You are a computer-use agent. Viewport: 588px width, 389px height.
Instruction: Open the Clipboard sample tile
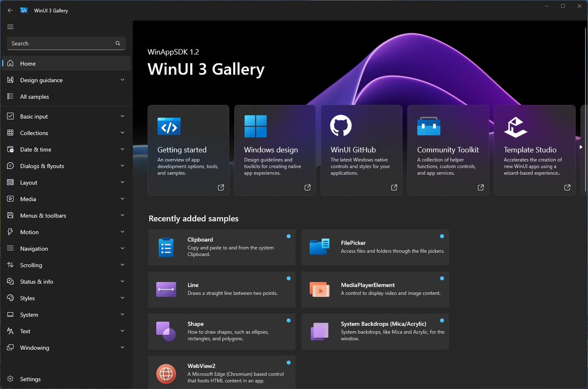[222, 247]
